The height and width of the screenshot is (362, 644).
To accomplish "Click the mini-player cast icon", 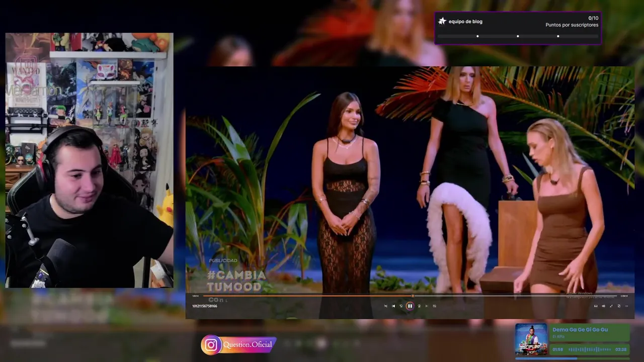I will tap(619, 306).
